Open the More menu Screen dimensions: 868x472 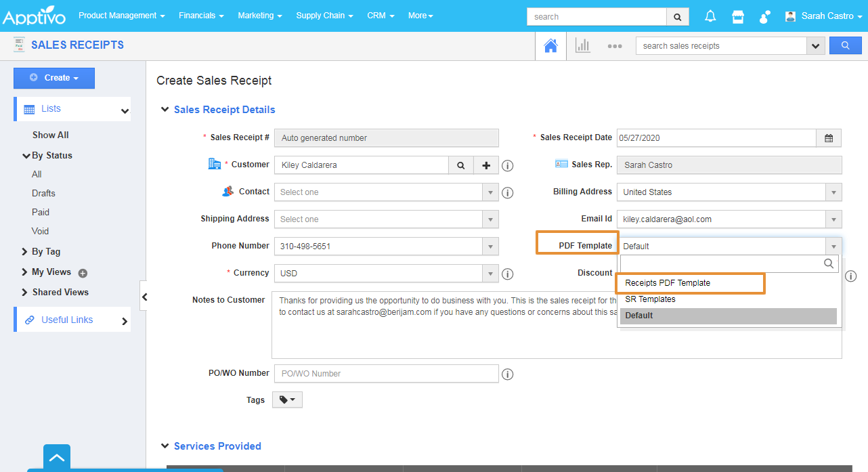point(420,16)
